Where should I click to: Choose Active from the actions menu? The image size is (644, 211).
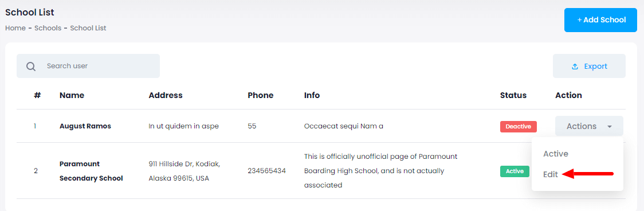pyautogui.click(x=555, y=154)
